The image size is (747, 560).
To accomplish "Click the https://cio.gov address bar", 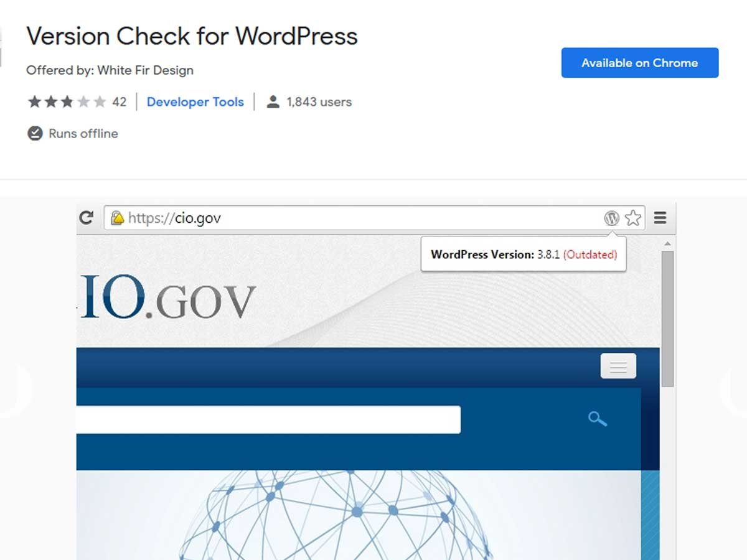I will (375, 218).
